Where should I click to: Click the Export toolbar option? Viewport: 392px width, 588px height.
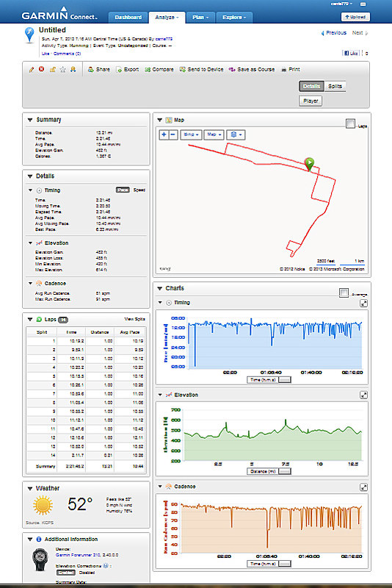pos(127,69)
